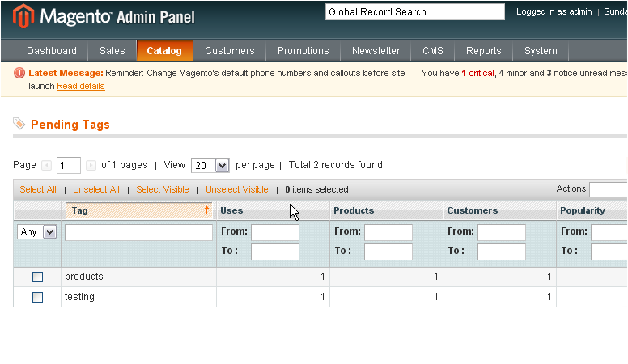Viewport: 628px width, 364px height.
Task: Check the box for the products tag
Action: click(38, 277)
